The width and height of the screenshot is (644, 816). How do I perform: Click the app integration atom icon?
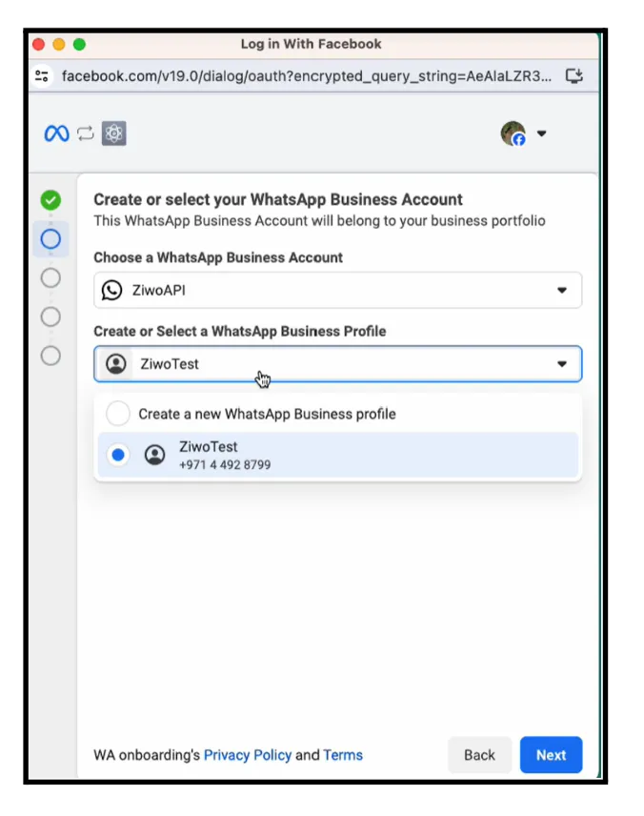[114, 133]
